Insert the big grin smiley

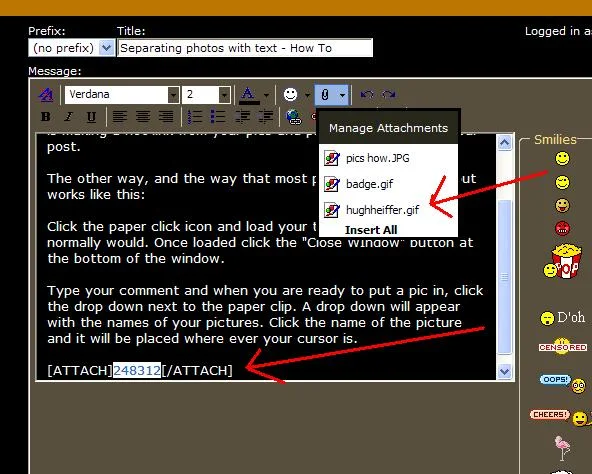point(562,205)
